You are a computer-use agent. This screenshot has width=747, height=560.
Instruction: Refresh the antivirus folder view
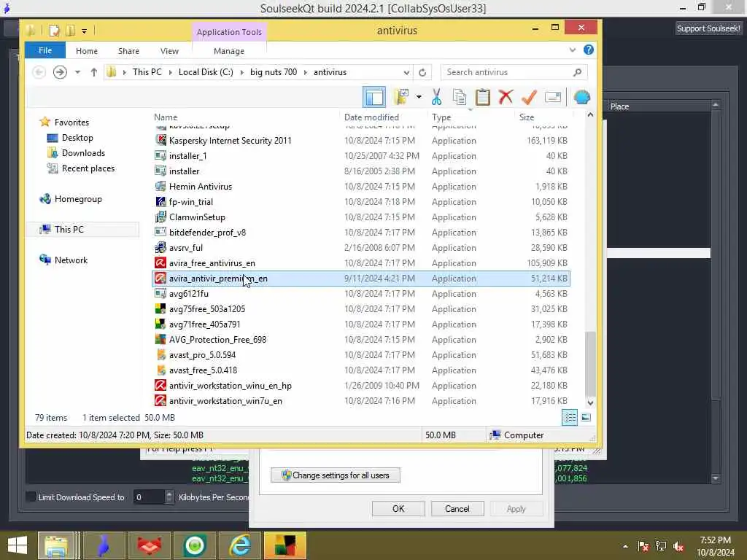(422, 72)
